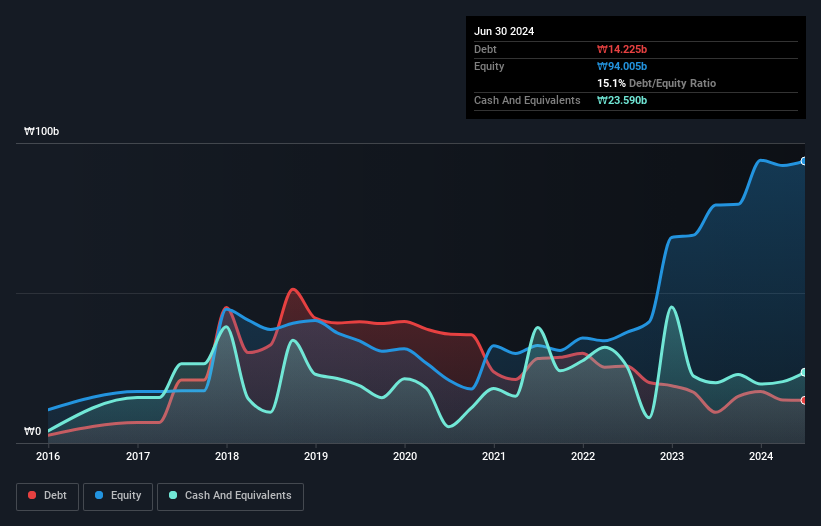Click the 15.1% Debt/Equity Ratio text

pyautogui.click(x=657, y=83)
